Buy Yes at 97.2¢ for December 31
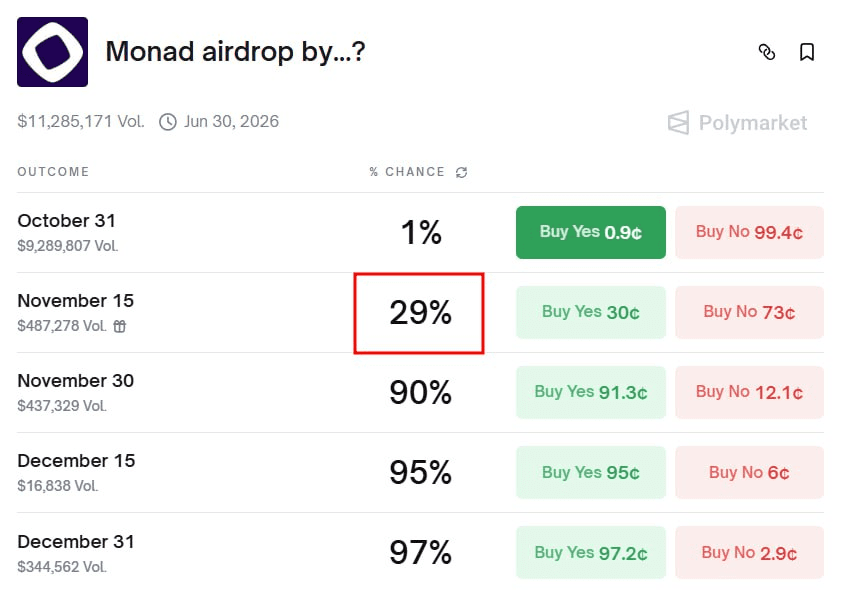This screenshot has height=590, width=842. 590,552
